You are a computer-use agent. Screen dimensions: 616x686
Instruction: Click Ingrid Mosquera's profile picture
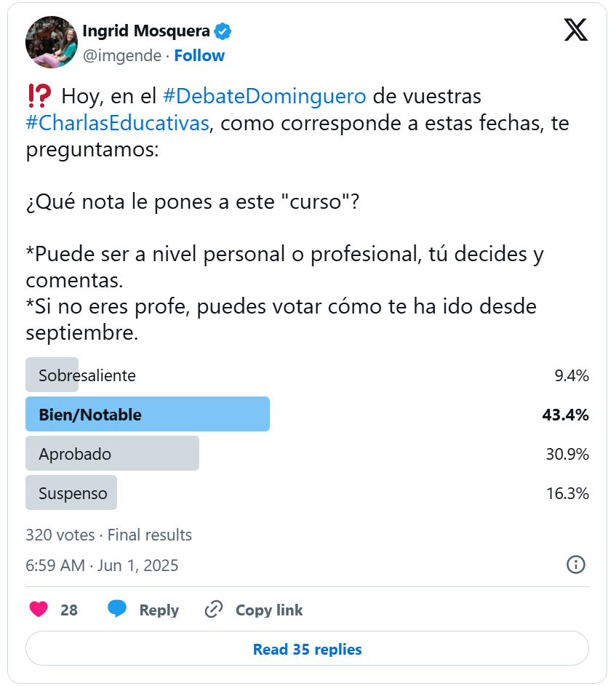(x=51, y=42)
